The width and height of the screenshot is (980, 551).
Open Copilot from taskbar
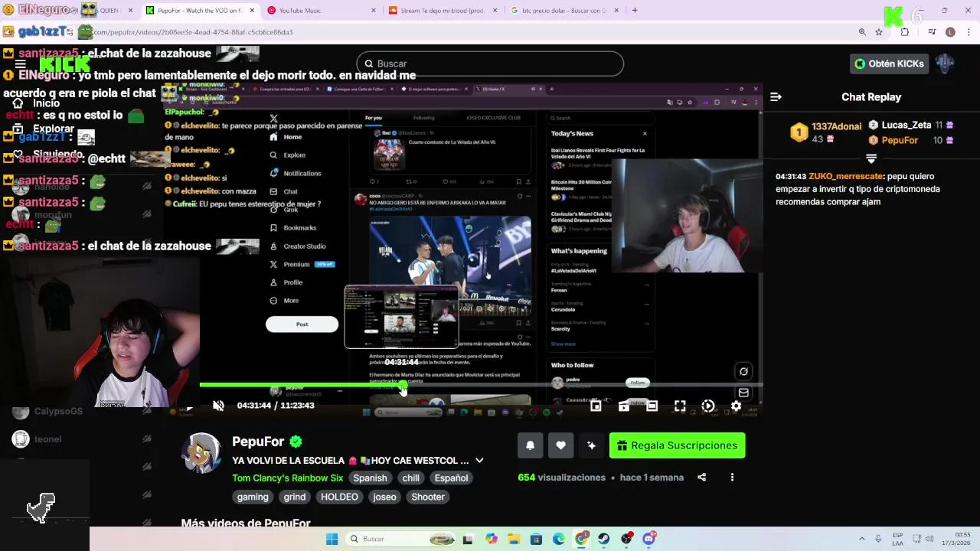(491, 539)
